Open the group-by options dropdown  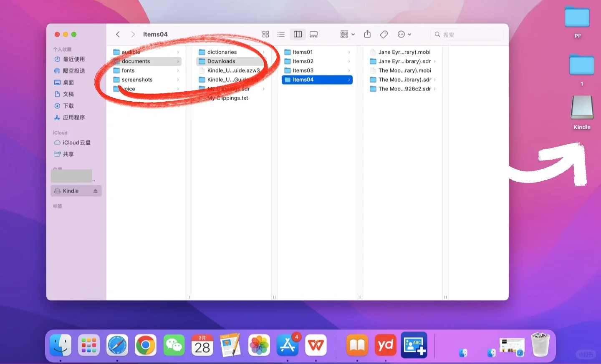tap(347, 34)
